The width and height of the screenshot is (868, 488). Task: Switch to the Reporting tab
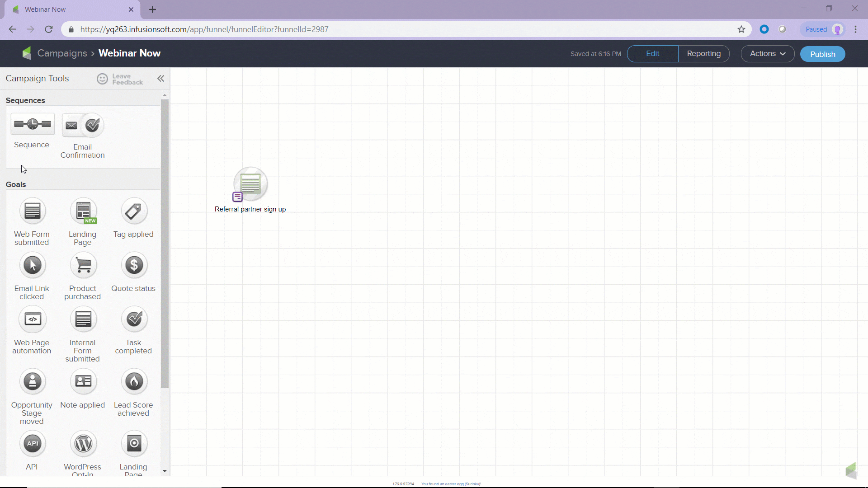point(703,54)
